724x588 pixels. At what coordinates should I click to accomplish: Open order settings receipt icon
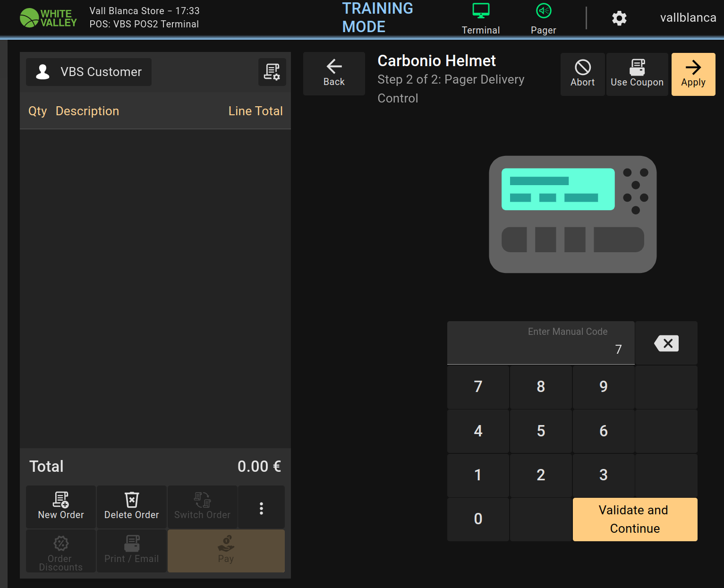pos(272,72)
